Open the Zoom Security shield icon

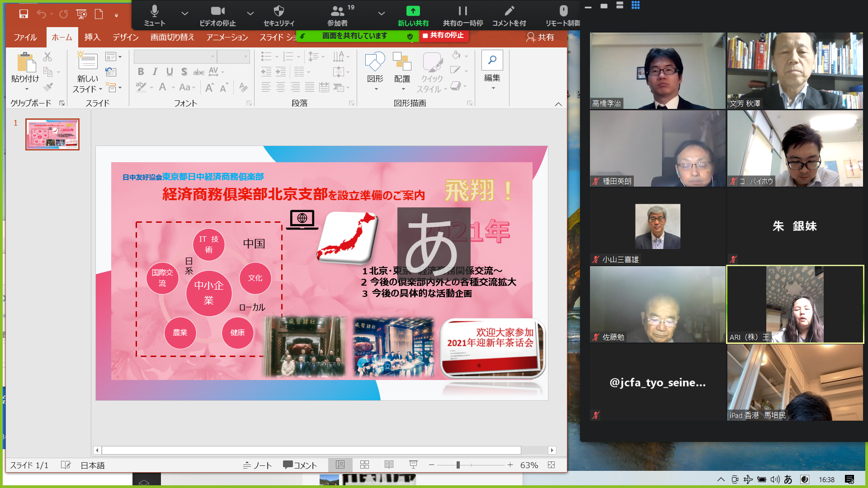click(x=279, y=11)
